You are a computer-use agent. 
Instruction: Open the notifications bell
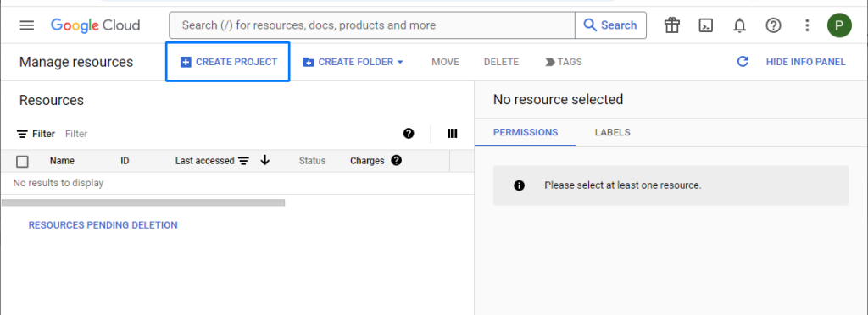click(x=739, y=25)
